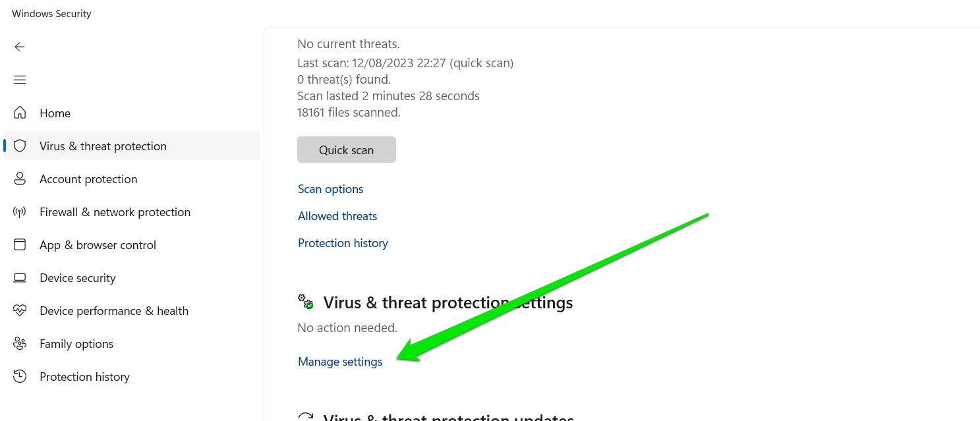Open the navigation hamburger menu

point(20,80)
